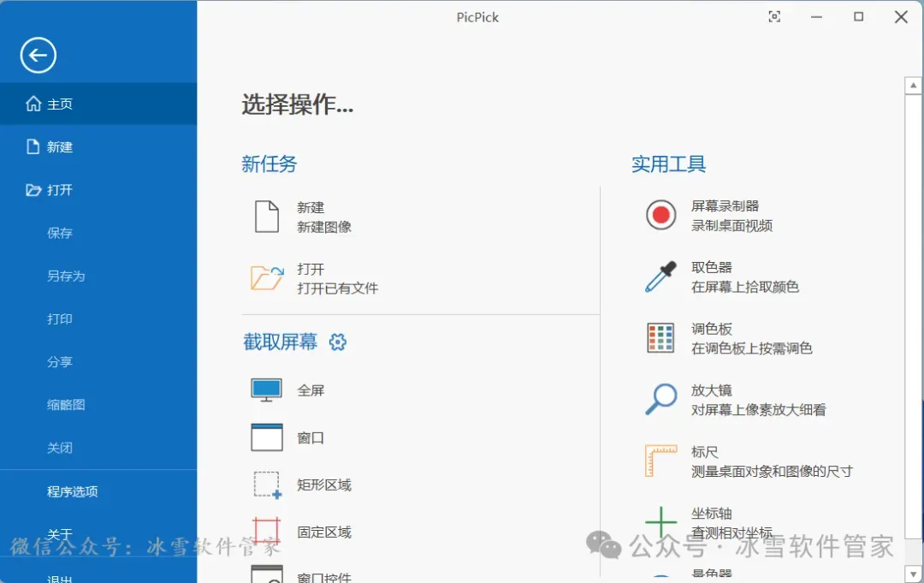Click the red crop icon for 固定区域

(266, 531)
